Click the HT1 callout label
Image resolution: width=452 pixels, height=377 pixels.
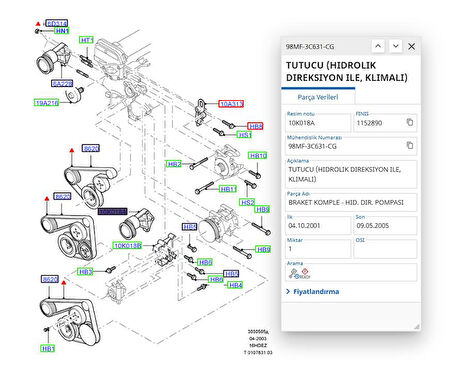point(86,40)
